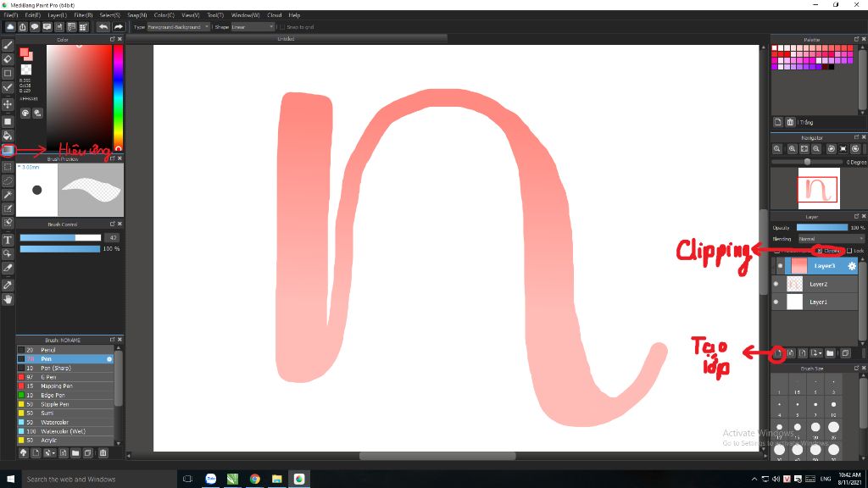Select the Bucket fill tool
The width and height of the screenshot is (868, 488).
pyautogui.click(x=8, y=136)
